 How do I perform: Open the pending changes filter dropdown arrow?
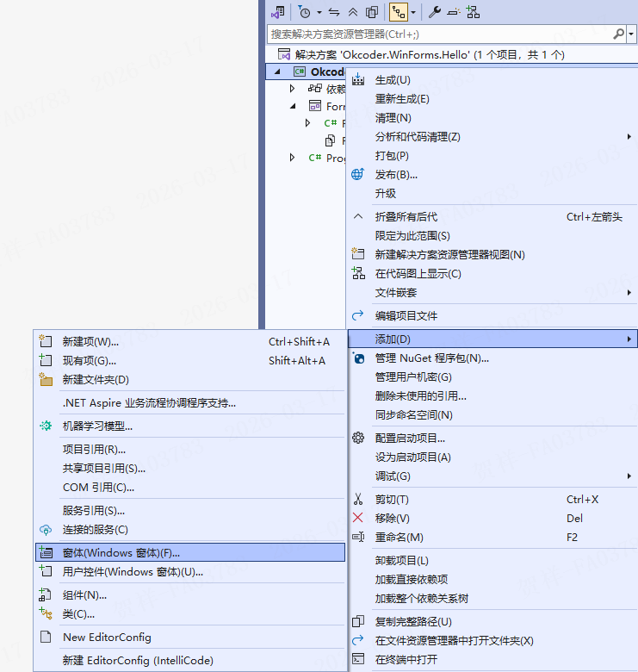click(319, 12)
